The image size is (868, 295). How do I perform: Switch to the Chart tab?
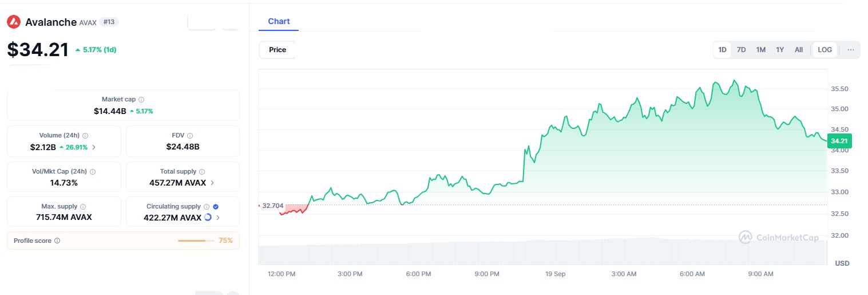(x=279, y=22)
